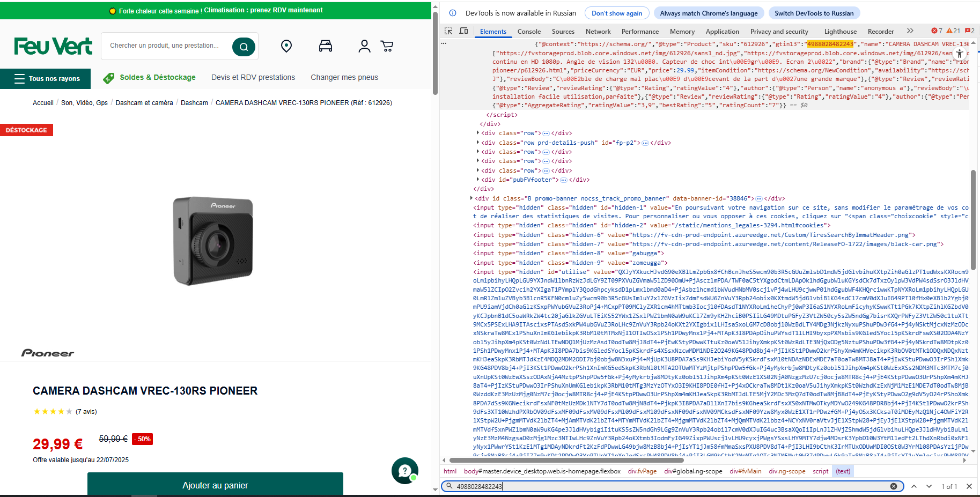Click the highlighted 4988028482243 gtin value
The height and width of the screenshot is (497, 980).
point(830,44)
